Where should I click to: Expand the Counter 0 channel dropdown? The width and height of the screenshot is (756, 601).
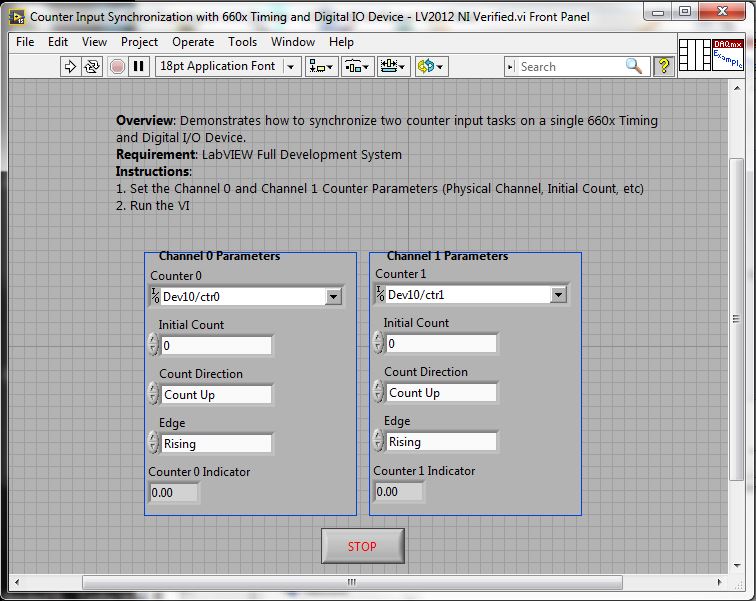coord(334,297)
